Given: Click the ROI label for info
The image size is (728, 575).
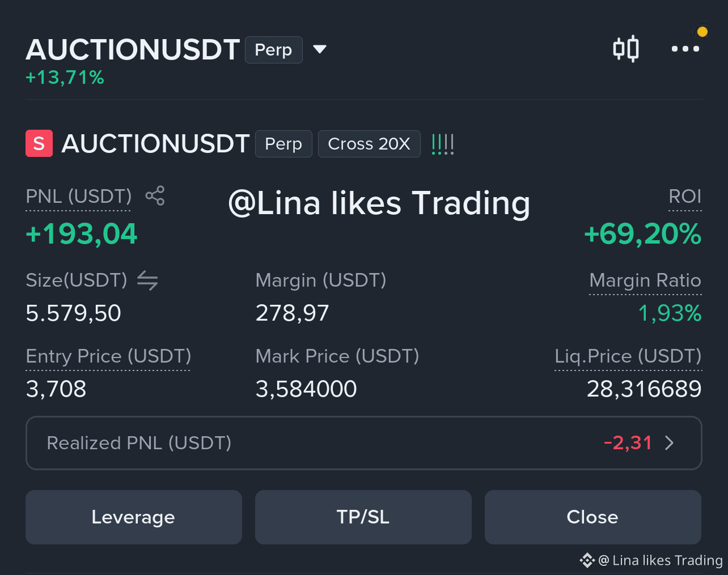Looking at the screenshot, I should pyautogui.click(x=685, y=197).
